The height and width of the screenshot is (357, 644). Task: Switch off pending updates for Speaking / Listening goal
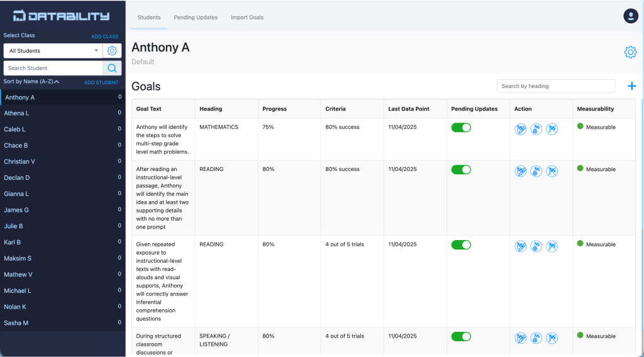(x=461, y=336)
